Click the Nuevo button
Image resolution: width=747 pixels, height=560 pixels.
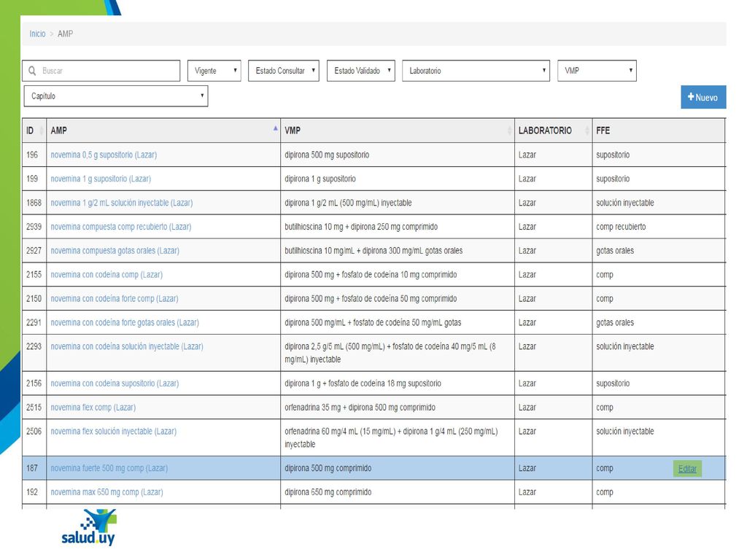[x=703, y=97]
